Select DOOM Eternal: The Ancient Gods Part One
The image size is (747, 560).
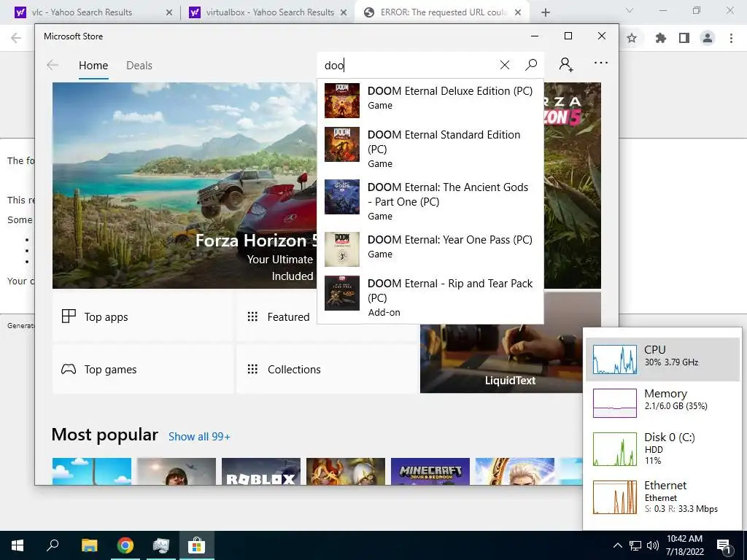click(430, 201)
